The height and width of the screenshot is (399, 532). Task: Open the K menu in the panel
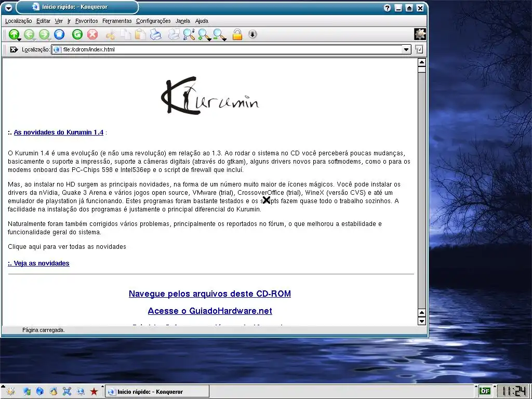tap(10, 392)
